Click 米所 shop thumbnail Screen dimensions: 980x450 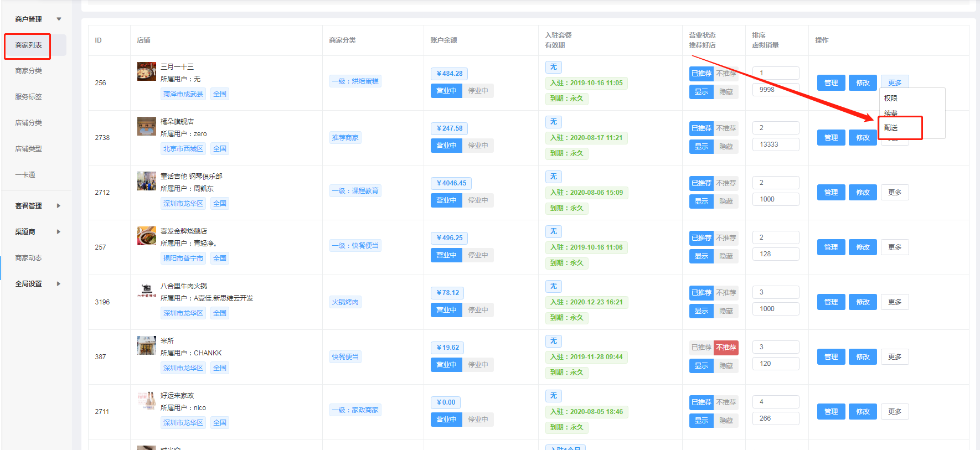(x=147, y=345)
